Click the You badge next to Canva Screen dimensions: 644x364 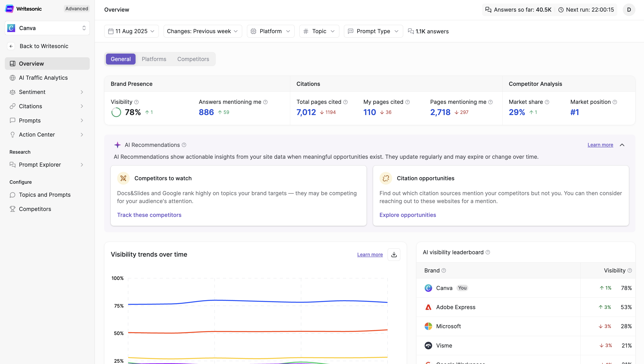click(462, 288)
